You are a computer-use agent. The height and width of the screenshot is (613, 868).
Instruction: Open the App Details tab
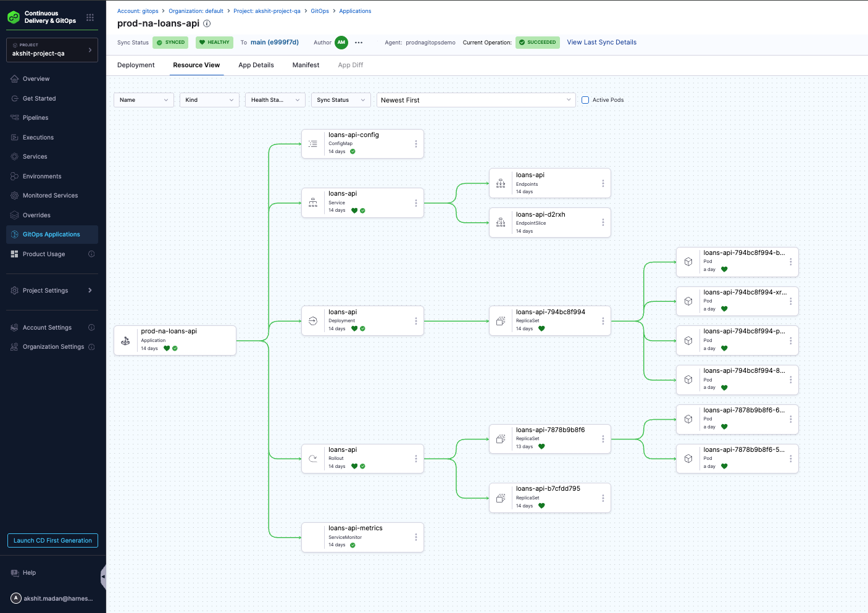pos(256,65)
